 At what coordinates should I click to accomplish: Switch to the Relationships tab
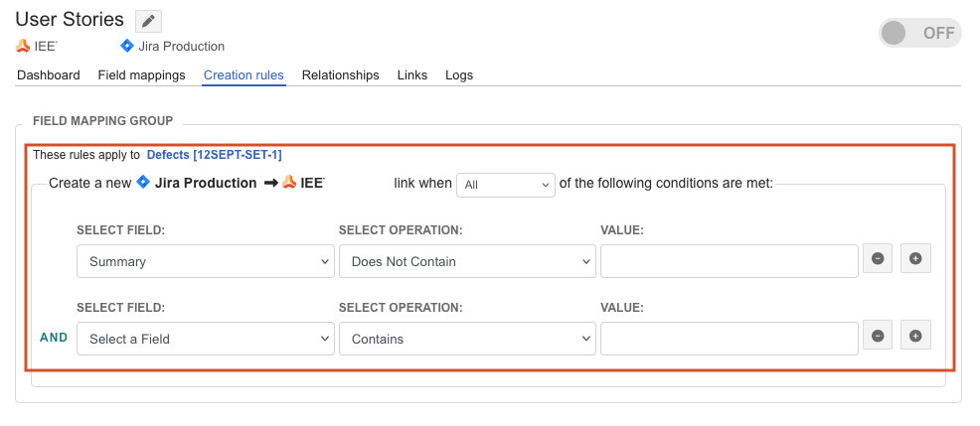tap(341, 74)
